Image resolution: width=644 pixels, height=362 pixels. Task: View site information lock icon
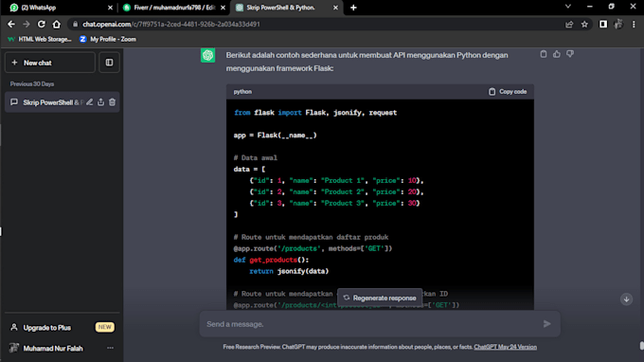click(x=75, y=25)
